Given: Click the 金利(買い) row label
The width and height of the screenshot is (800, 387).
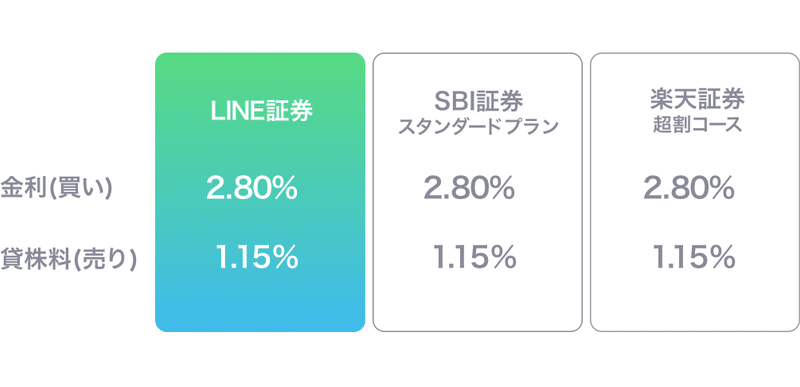Looking at the screenshot, I should [56, 190].
